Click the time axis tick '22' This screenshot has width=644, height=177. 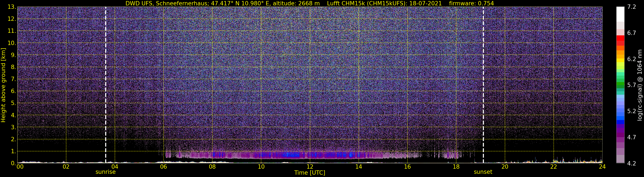[x=554, y=167]
